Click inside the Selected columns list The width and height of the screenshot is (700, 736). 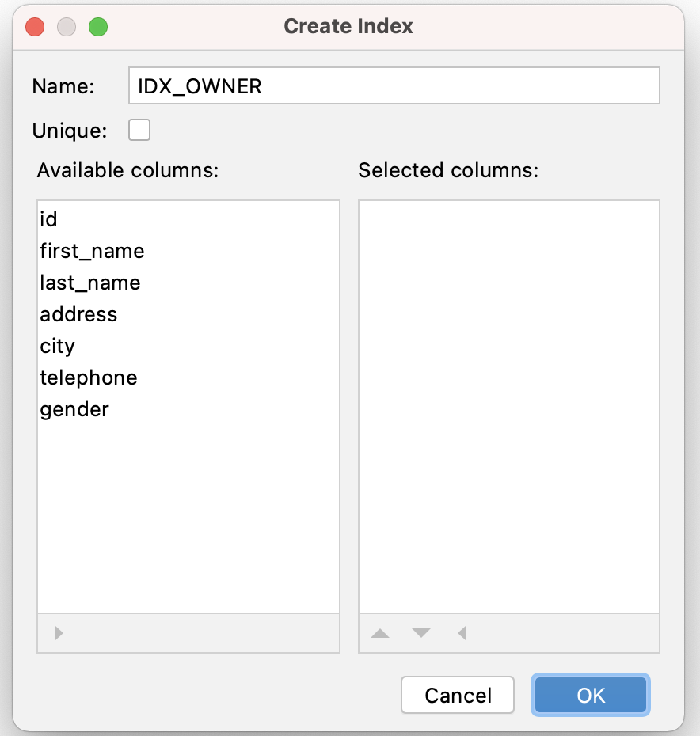click(509, 407)
